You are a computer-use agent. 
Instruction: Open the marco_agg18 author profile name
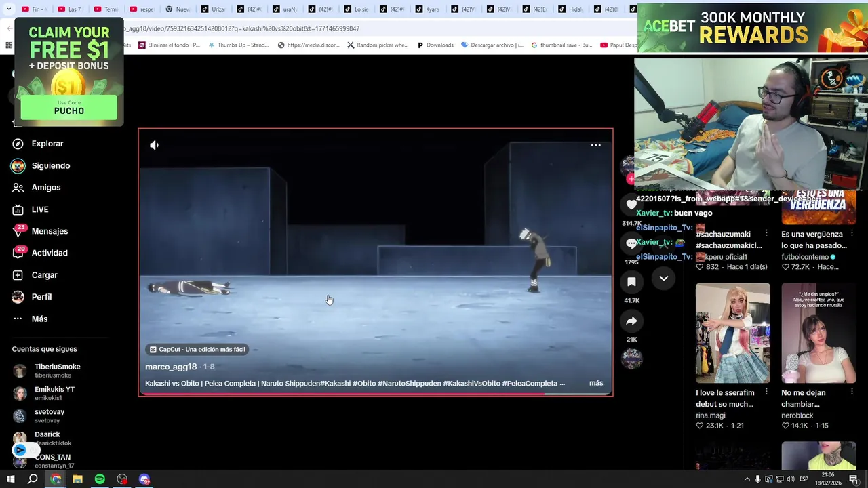tap(171, 367)
